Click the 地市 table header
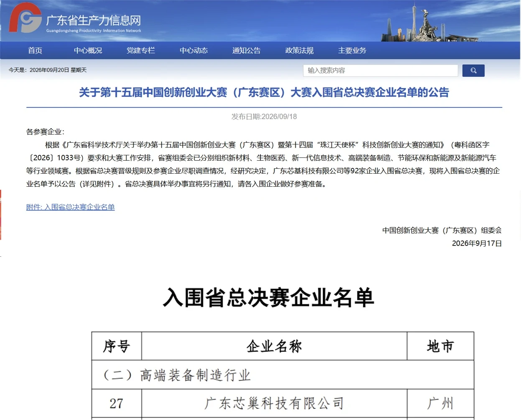530x420 pixels. click(441, 346)
